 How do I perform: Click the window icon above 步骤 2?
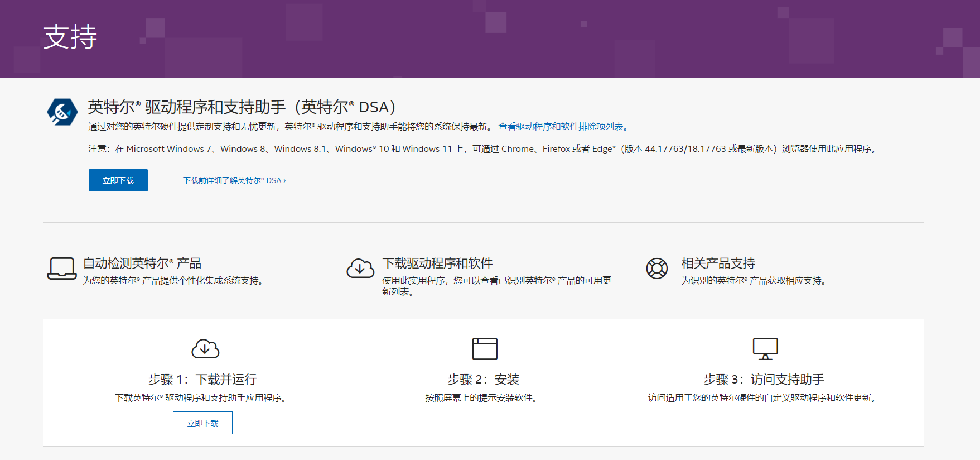tap(485, 349)
